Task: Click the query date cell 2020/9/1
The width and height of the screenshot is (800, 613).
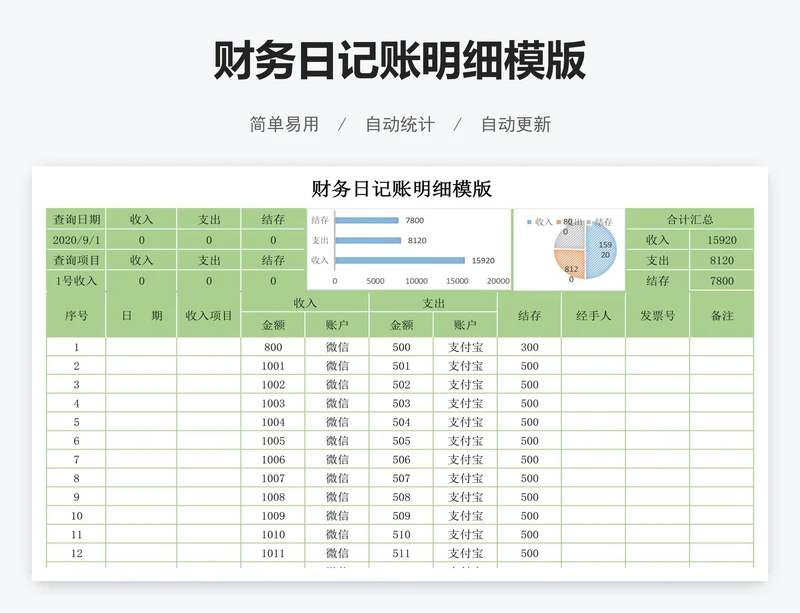Action: [x=75, y=239]
